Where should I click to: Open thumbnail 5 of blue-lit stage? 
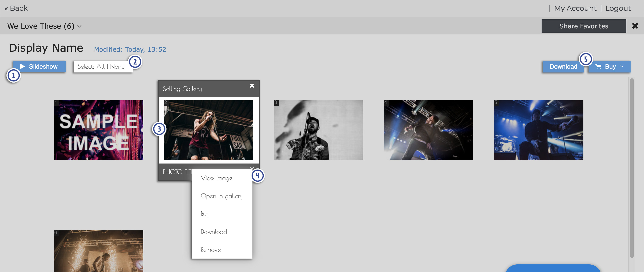tap(538, 130)
